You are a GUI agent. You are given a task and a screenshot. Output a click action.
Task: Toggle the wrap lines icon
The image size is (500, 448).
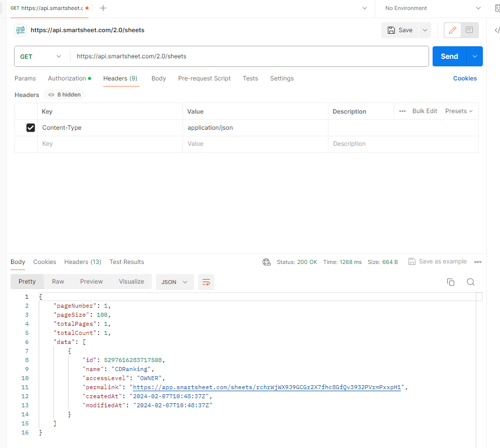pyautogui.click(x=206, y=282)
